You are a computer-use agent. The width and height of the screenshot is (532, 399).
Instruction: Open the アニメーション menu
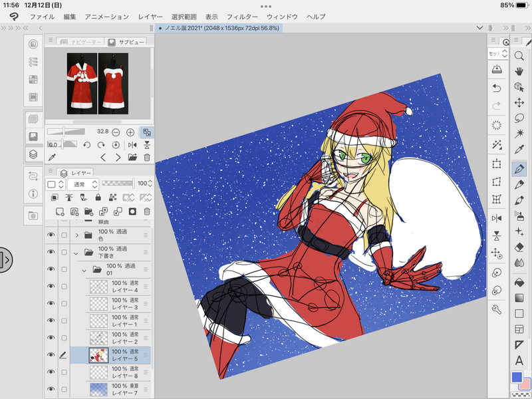click(107, 16)
